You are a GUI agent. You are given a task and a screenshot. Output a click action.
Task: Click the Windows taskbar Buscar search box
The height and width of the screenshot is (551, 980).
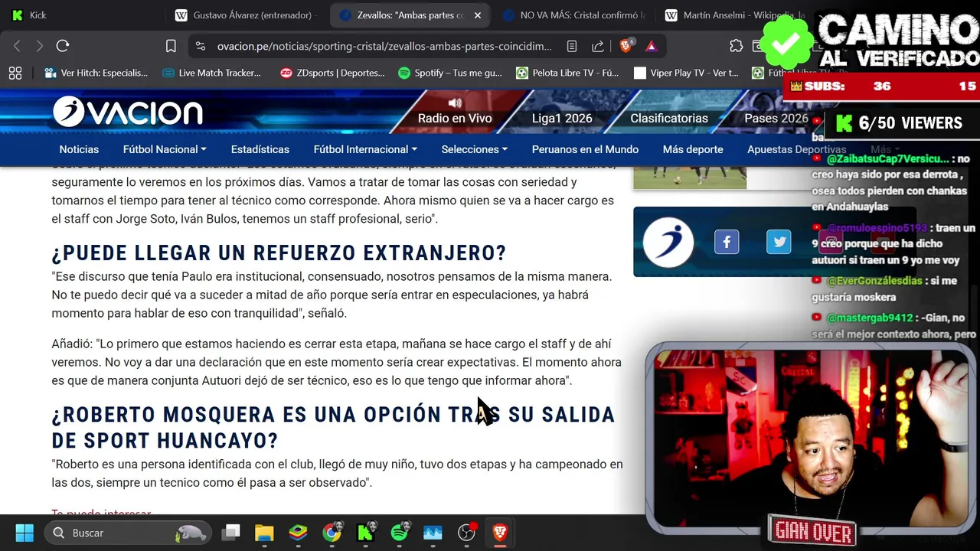[126, 533]
